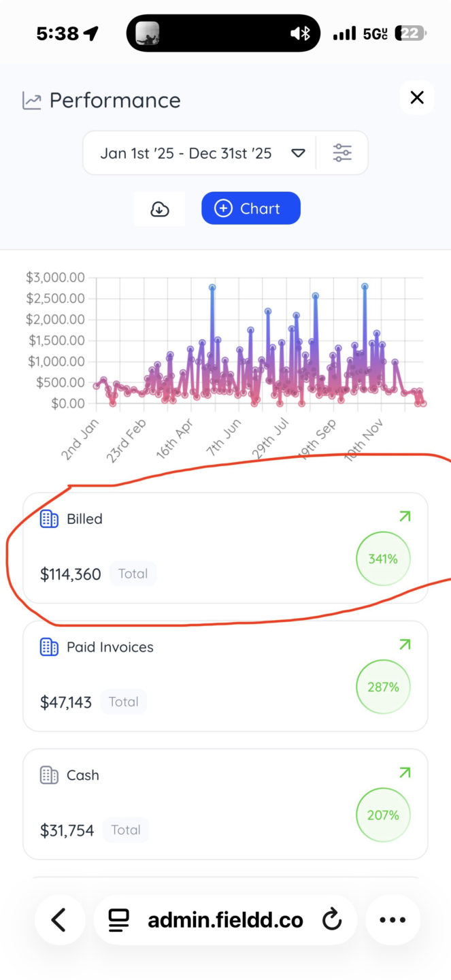This screenshot has width=451, height=980.
Task: Reload the page with refresh icon
Action: 331,920
